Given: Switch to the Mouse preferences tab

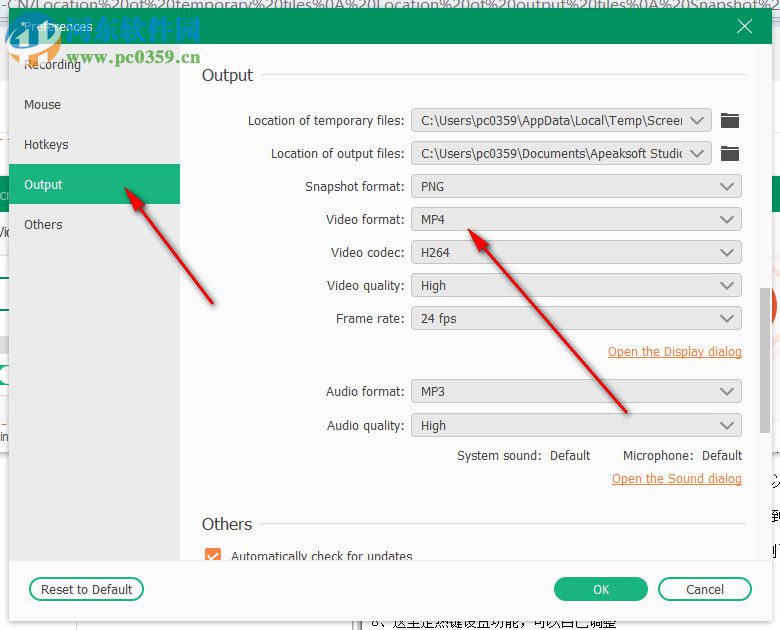Looking at the screenshot, I should coord(95,105).
